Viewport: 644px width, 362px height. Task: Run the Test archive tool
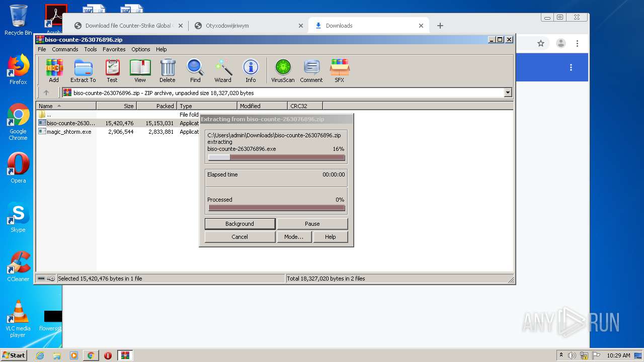tap(112, 70)
